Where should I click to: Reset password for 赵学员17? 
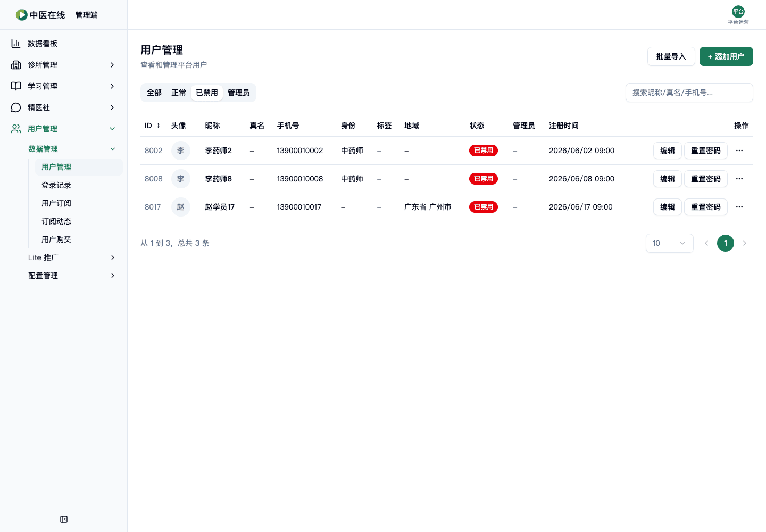coord(706,207)
